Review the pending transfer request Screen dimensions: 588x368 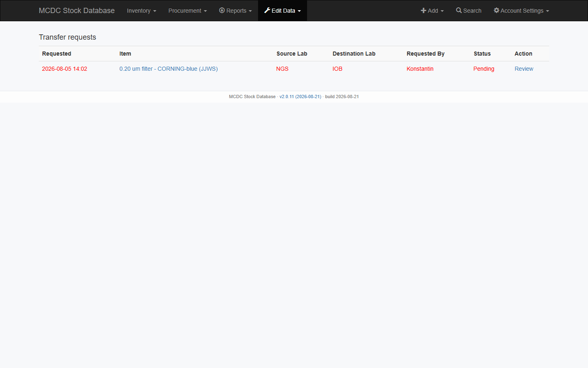click(x=524, y=69)
